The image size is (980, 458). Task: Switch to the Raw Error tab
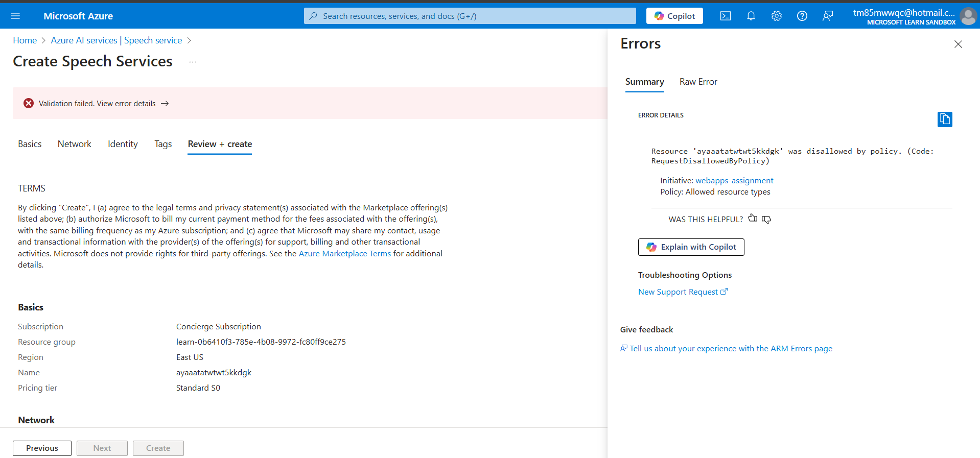click(698, 82)
